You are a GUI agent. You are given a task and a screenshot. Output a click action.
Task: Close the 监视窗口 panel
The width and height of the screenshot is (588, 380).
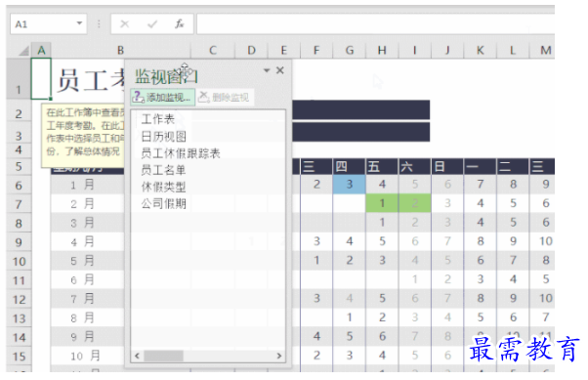pos(279,70)
